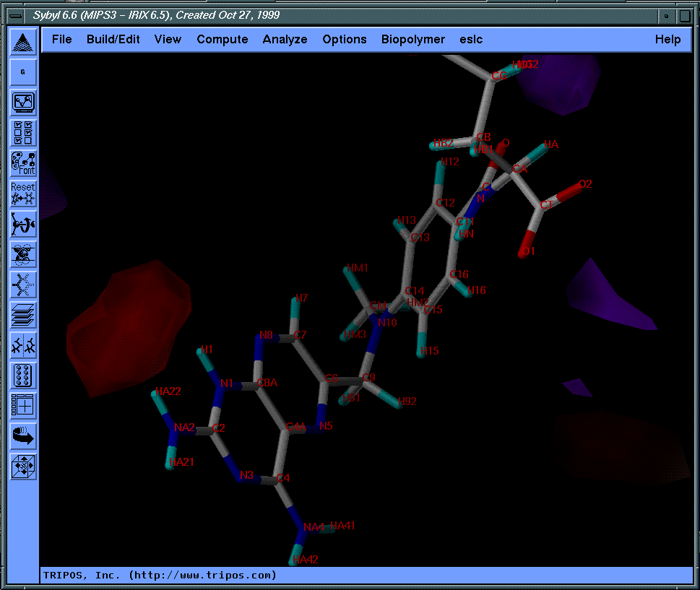This screenshot has height=590, width=700.
Task: Click the small G button in toolbar
Action: (24, 72)
